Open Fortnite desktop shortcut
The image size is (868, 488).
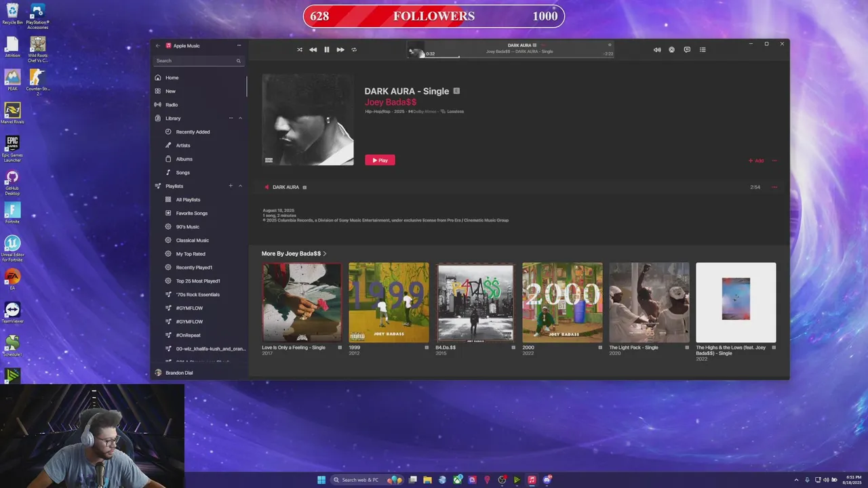tap(12, 213)
